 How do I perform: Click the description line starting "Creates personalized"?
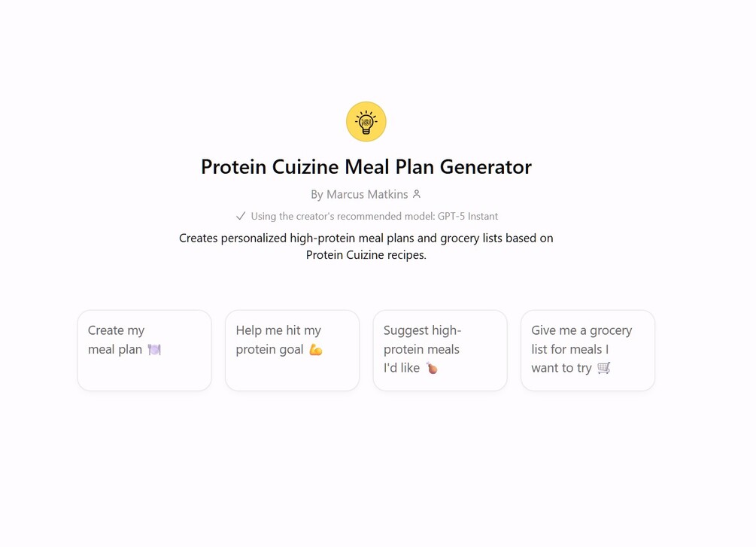click(x=366, y=238)
